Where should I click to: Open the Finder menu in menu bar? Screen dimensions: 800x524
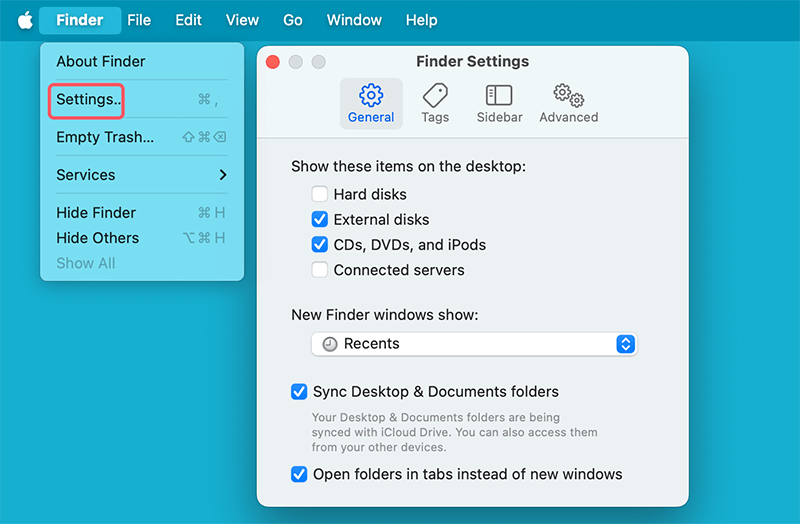(x=80, y=20)
